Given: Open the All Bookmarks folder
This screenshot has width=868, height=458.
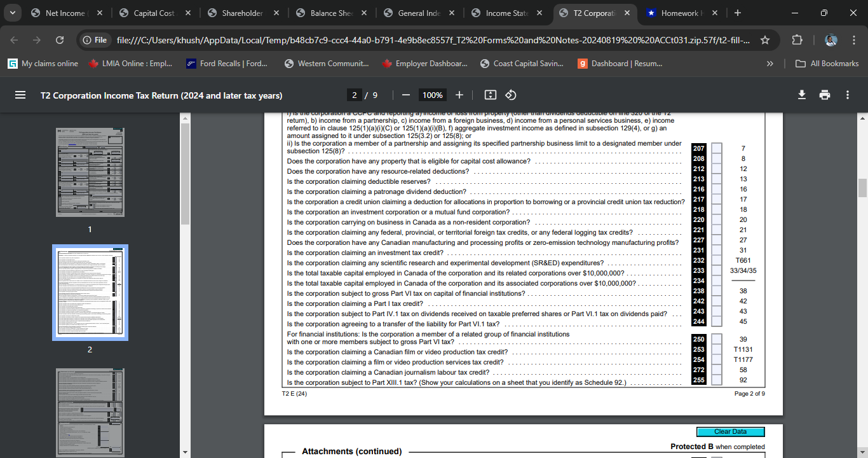Looking at the screenshot, I should (x=828, y=64).
